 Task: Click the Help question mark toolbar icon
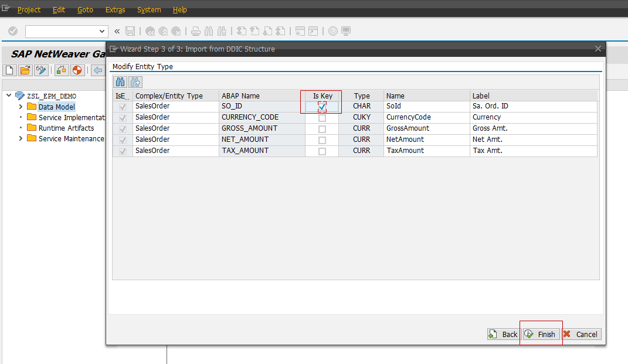click(x=332, y=30)
